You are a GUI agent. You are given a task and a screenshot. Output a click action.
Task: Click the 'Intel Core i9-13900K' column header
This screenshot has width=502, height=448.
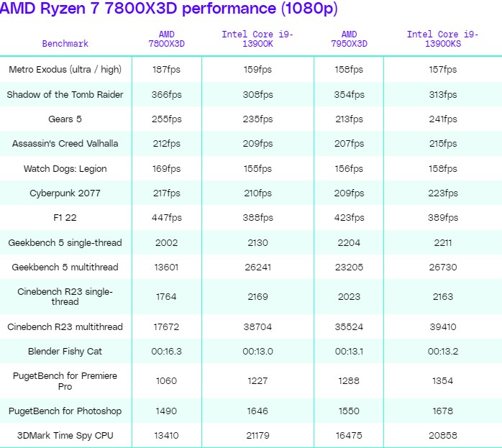pos(257,39)
